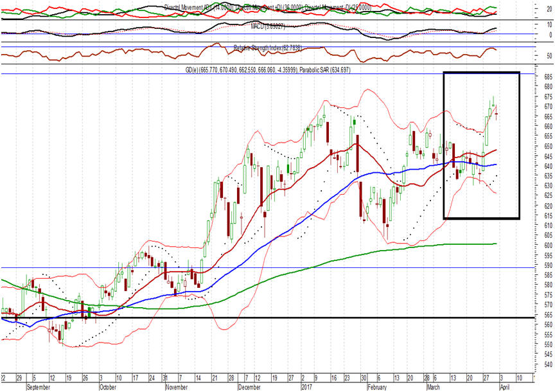This screenshot has height=392, width=555.
Task: Select the 14 date tick under November
Action: click(198, 378)
